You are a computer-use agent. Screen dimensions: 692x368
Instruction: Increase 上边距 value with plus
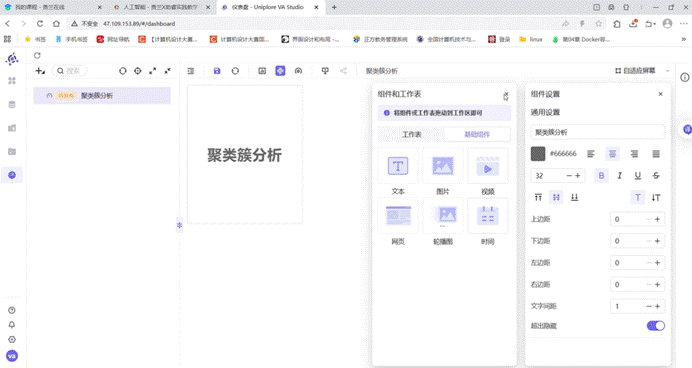click(657, 219)
